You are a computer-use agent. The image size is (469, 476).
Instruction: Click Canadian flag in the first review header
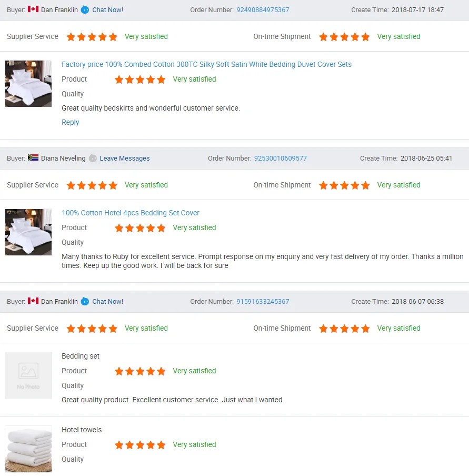click(33, 9)
